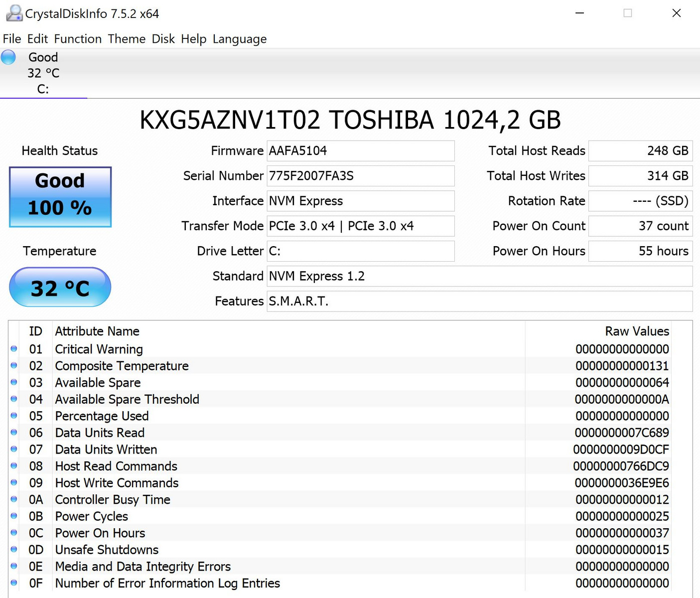The width and height of the screenshot is (700, 598).
Task: Click the ID cell 0B
Action: point(35,516)
